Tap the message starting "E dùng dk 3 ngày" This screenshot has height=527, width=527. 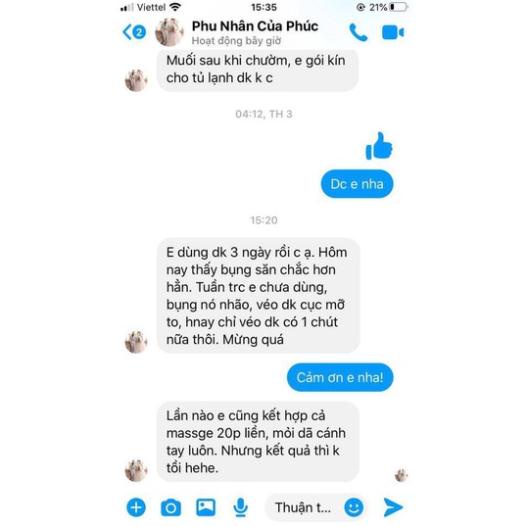pyautogui.click(x=258, y=296)
